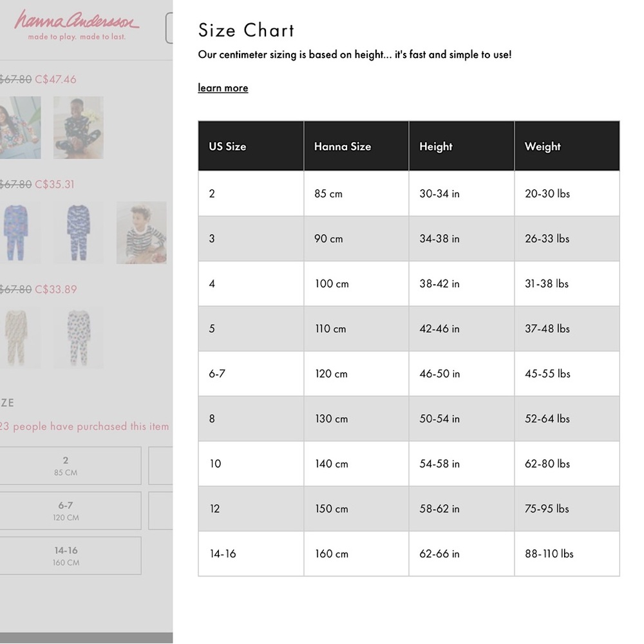This screenshot has width=644, height=644.
Task: Click the Hanna Size column header
Action: [x=356, y=146]
